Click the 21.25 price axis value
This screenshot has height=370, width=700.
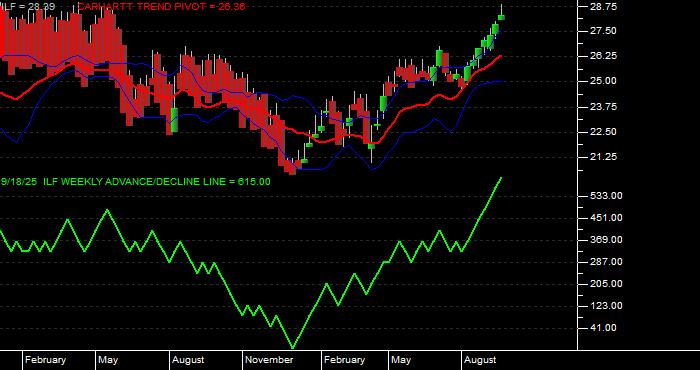(x=604, y=157)
